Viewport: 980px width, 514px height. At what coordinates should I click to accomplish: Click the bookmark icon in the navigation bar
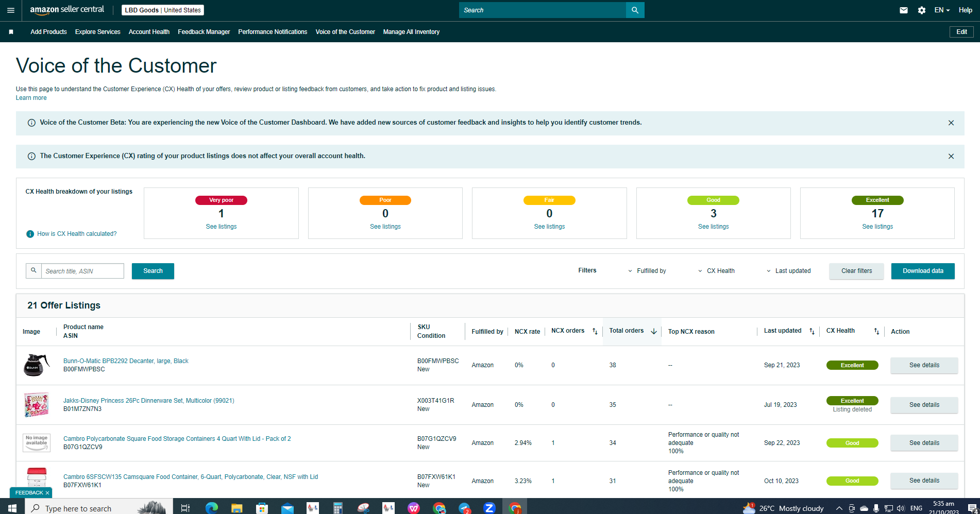pyautogui.click(x=11, y=32)
